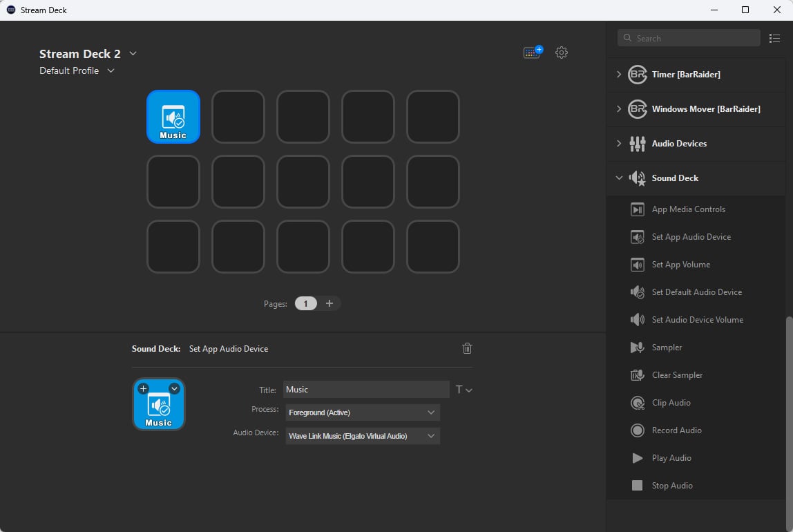The width and height of the screenshot is (793, 532).
Task: Select the Stop Audio icon
Action: (637, 486)
